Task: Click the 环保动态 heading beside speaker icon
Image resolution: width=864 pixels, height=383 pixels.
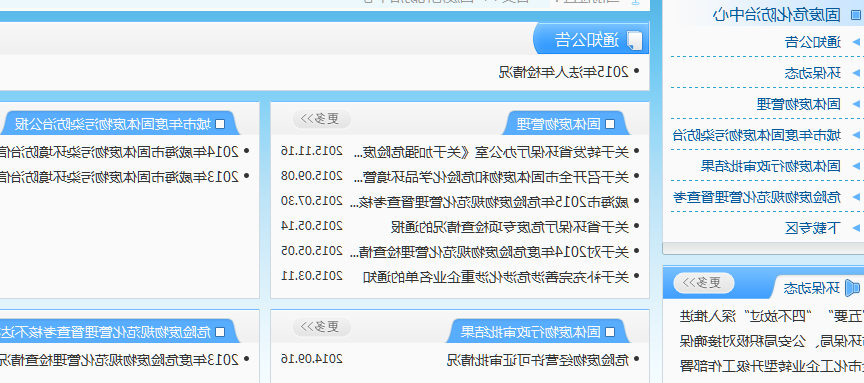Action: [812, 288]
